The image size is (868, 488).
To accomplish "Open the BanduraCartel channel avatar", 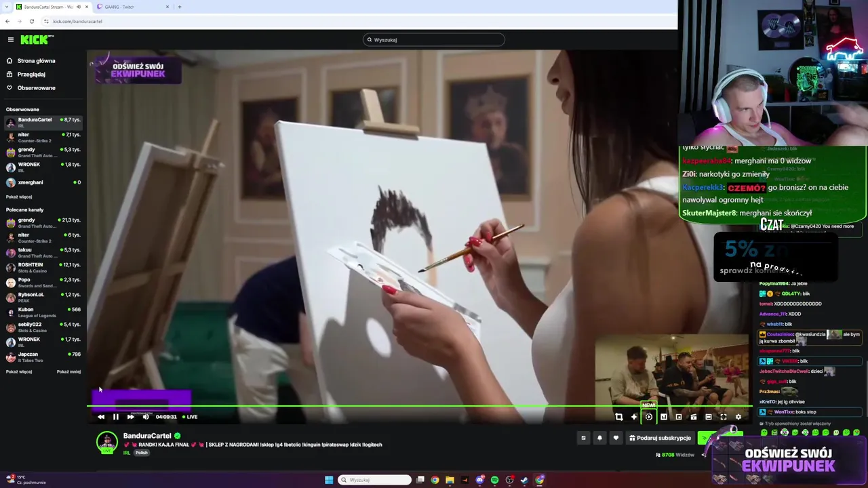I will click(x=106, y=443).
